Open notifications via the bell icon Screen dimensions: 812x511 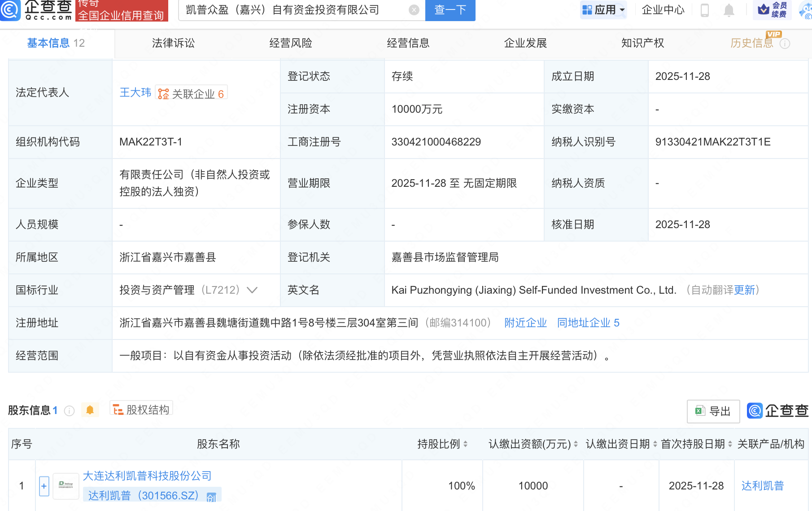pyautogui.click(x=729, y=11)
